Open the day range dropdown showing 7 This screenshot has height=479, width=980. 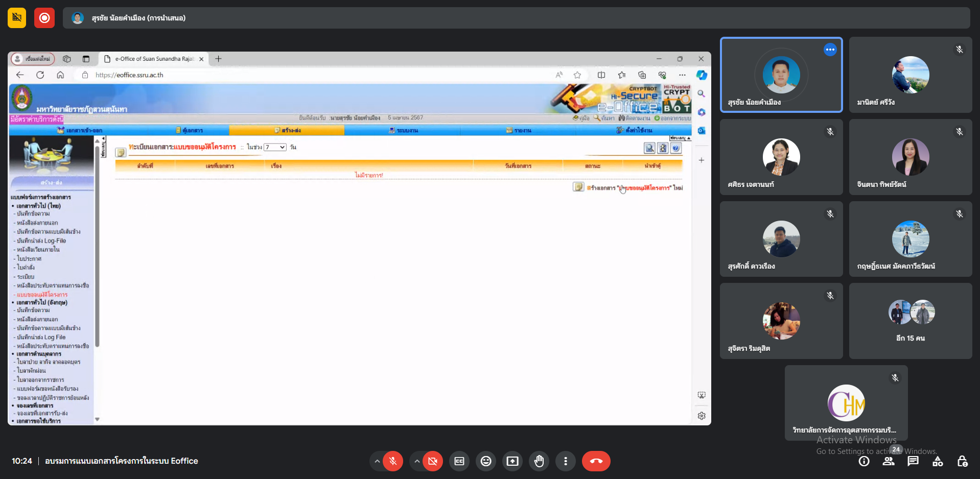pyautogui.click(x=275, y=147)
